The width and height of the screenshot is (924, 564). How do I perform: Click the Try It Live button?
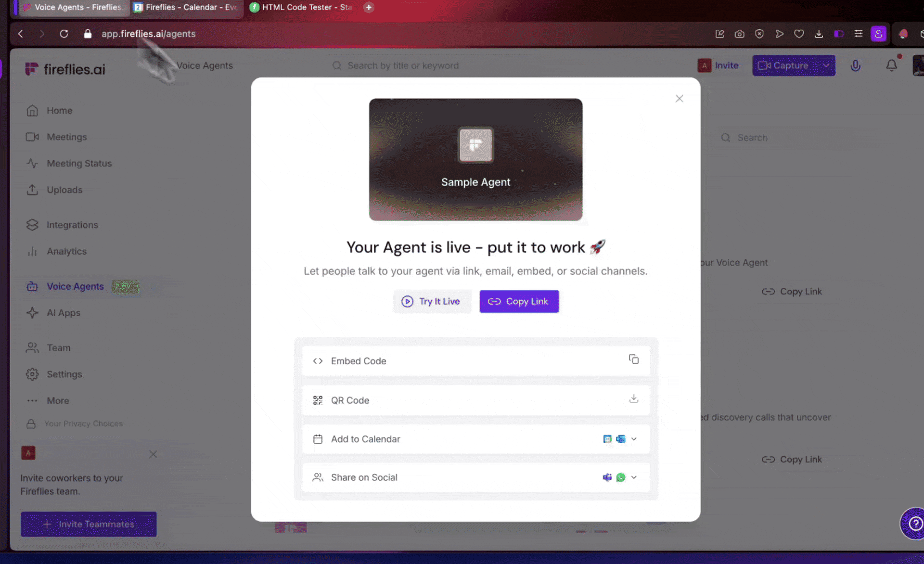[432, 301]
